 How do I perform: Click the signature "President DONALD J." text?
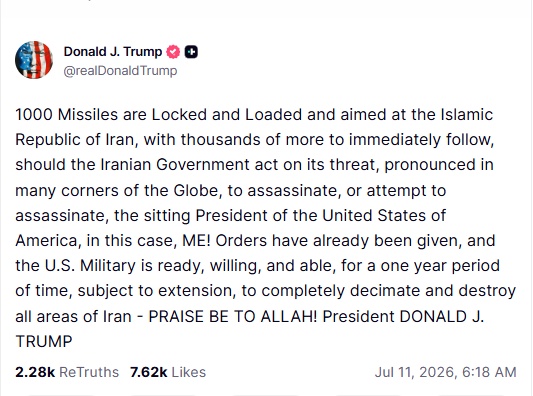point(403,316)
